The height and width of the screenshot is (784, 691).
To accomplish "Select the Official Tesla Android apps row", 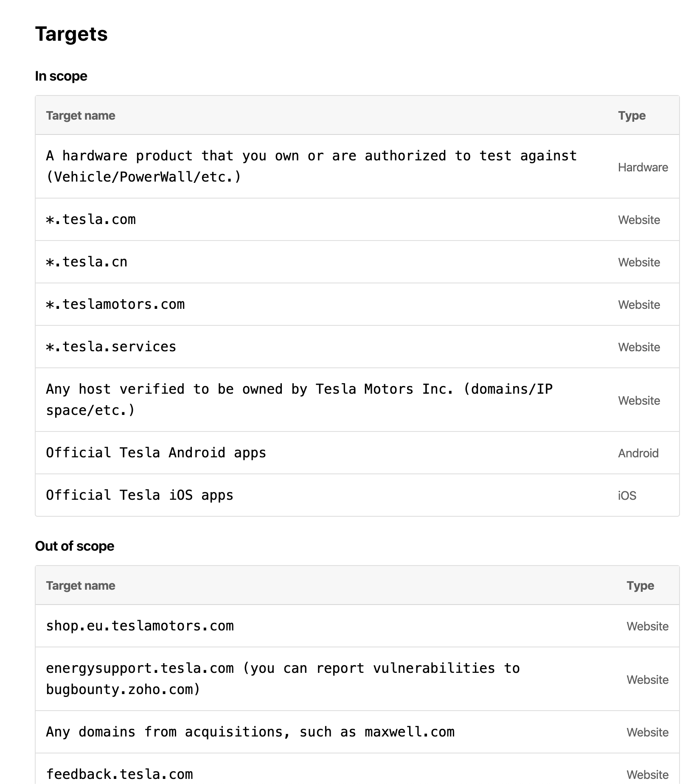I will click(x=156, y=453).
